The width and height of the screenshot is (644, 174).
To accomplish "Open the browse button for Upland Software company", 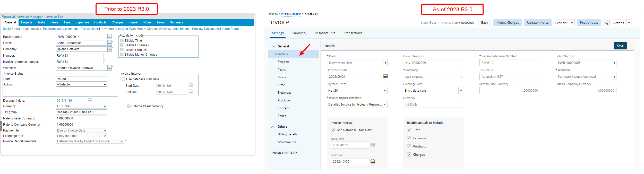I will coord(109,49).
